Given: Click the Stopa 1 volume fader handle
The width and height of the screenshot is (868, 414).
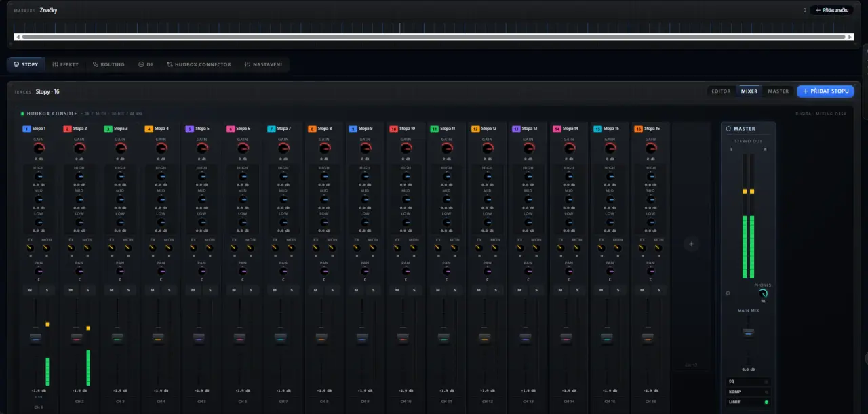Looking at the screenshot, I should (36, 337).
